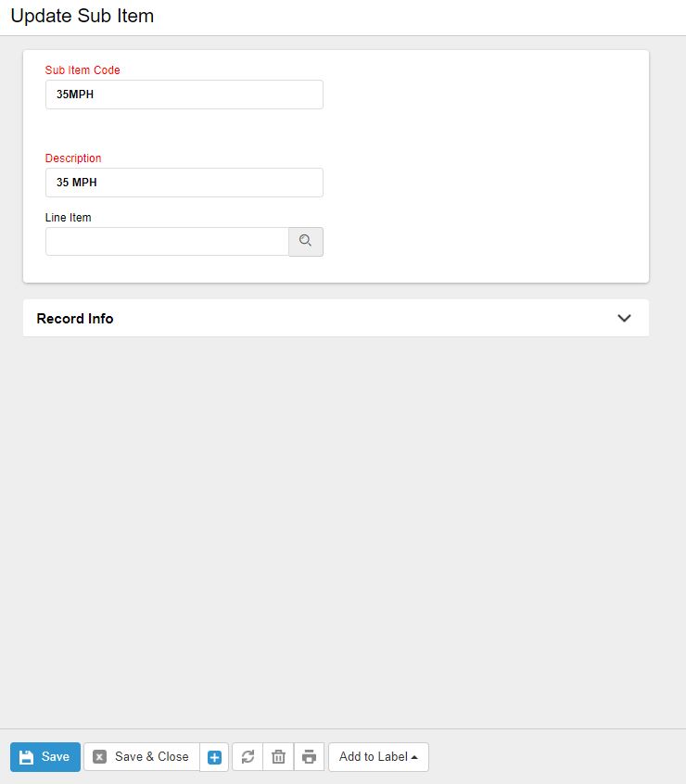Click the red Description field label
Viewport: 686px width, 784px height.
click(x=73, y=158)
